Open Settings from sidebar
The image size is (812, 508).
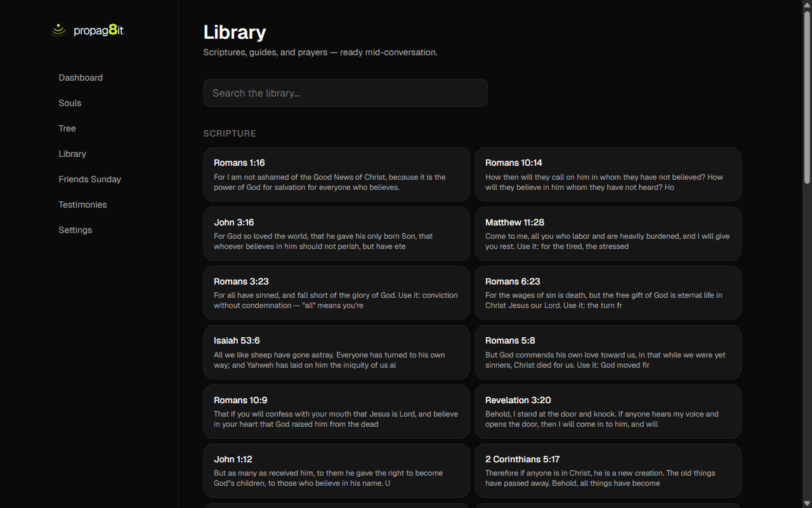point(75,230)
